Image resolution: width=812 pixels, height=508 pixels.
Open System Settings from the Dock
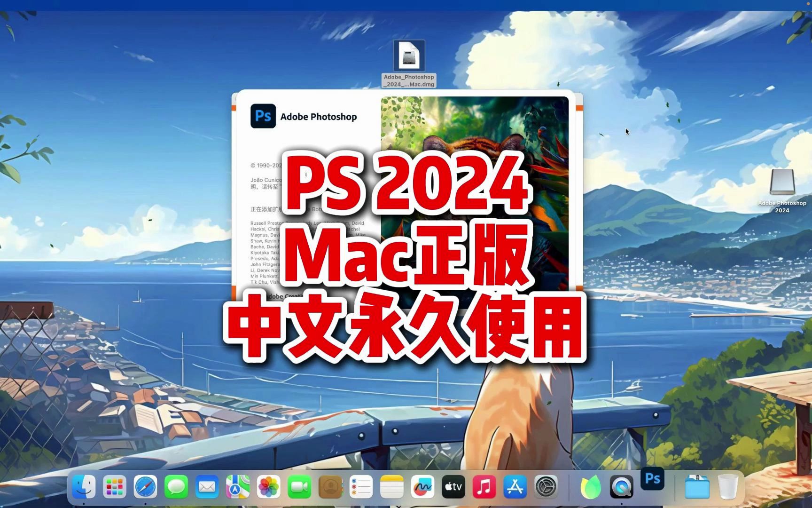pyautogui.click(x=546, y=486)
